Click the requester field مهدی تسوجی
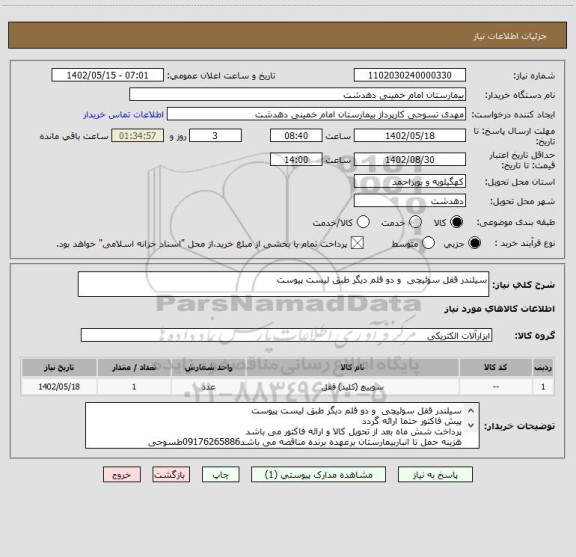 [316, 115]
